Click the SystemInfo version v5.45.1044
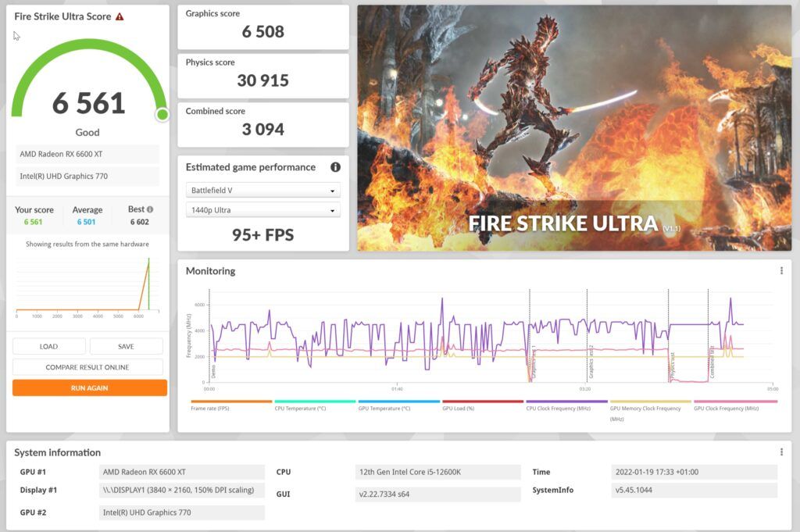Viewport: 800px width, 532px height. 694,490
